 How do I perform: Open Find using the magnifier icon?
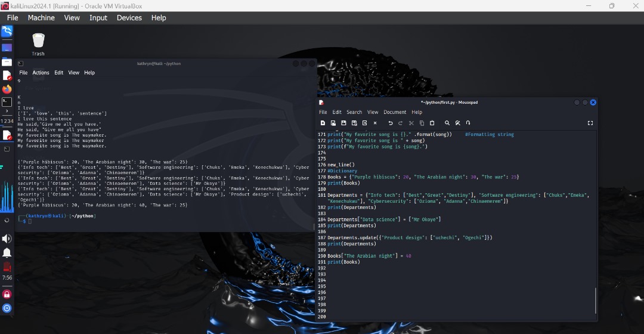click(447, 123)
